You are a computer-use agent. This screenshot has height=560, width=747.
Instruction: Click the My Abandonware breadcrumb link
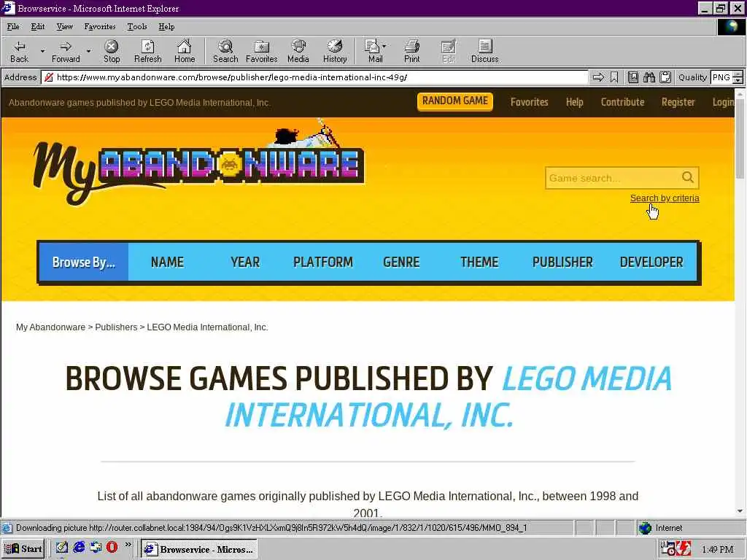(50, 327)
